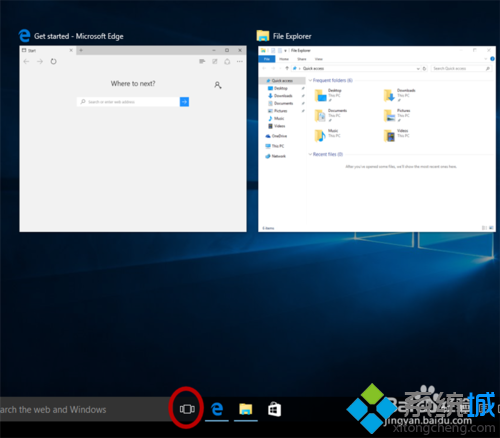Open the Music folder tile in Frequent folders
The image size is (500, 438).
point(328,135)
